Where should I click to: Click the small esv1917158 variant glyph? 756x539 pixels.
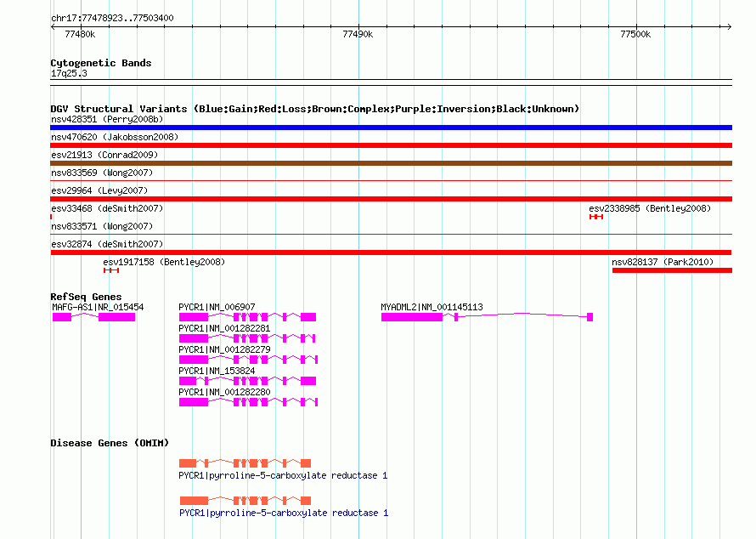tap(111, 270)
